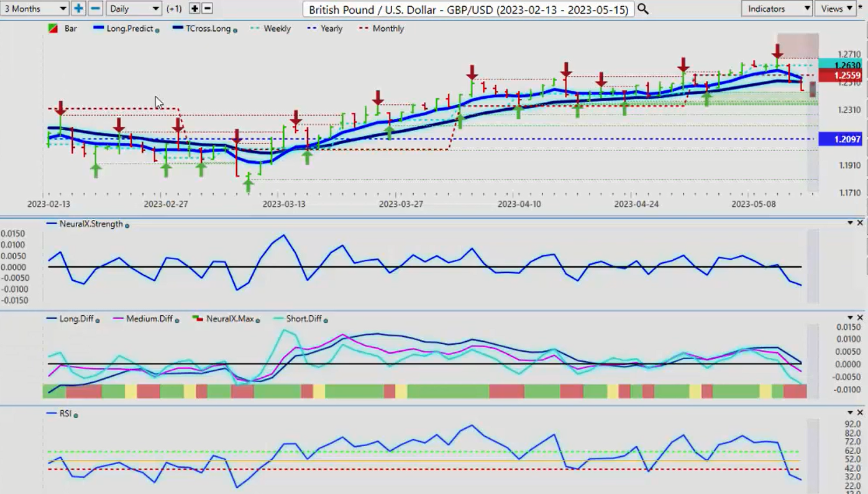Open TCross.Long settings via its dot icon

coord(235,30)
